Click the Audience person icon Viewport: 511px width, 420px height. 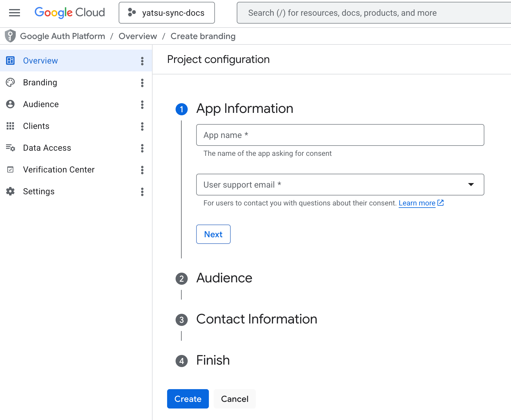(10, 104)
